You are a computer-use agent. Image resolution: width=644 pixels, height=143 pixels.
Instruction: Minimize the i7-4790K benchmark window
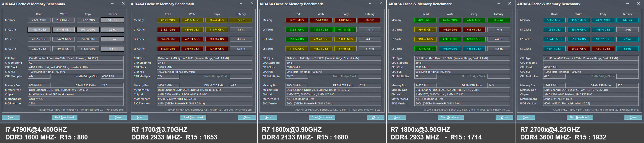112,4
